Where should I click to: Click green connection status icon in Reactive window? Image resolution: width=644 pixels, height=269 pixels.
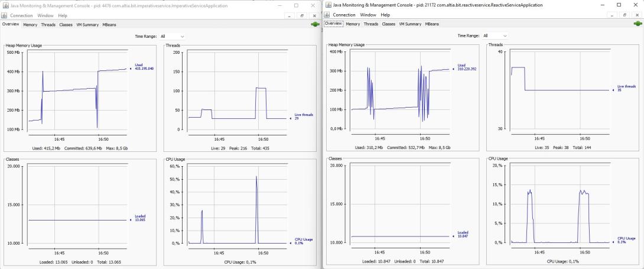pyautogui.click(x=637, y=24)
